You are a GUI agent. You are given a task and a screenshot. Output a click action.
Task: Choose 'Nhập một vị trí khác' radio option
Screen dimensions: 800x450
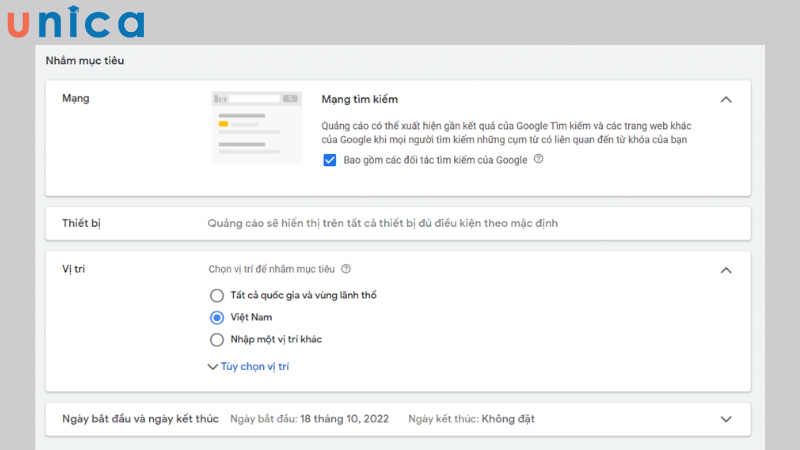point(217,339)
